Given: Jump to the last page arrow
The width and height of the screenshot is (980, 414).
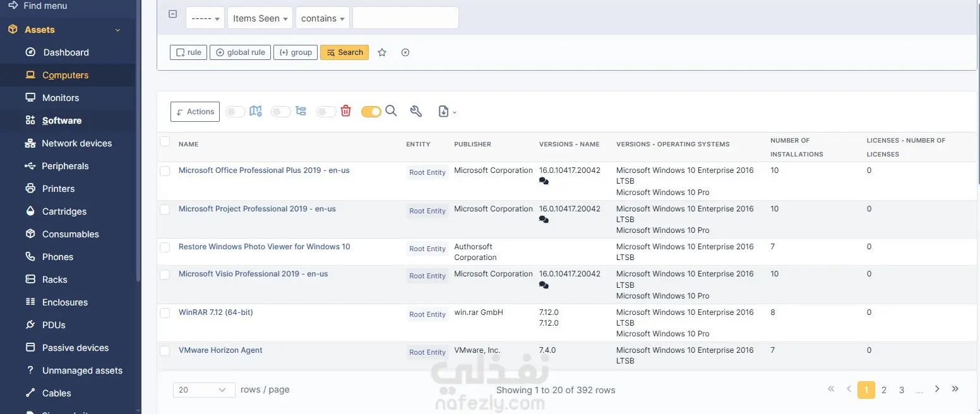Looking at the screenshot, I should [955, 389].
